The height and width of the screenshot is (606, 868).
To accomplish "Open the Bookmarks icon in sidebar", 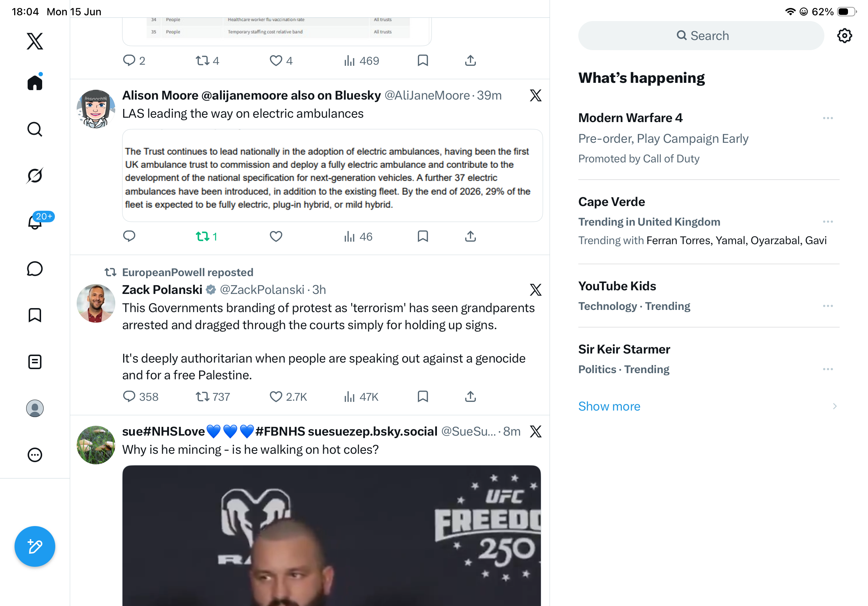I will [35, 315].
